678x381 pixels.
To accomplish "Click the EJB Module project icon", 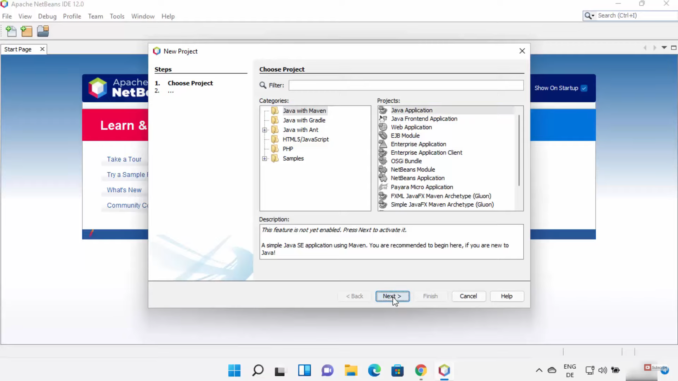I will click(383, 135).
